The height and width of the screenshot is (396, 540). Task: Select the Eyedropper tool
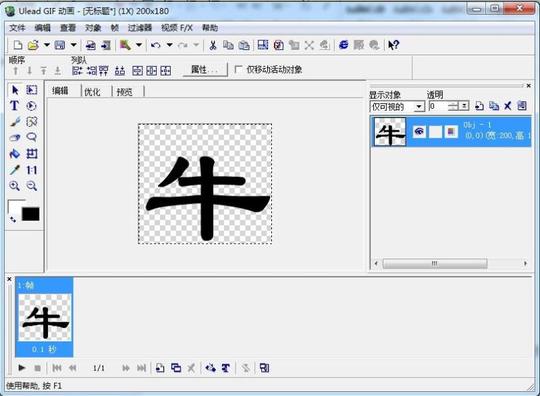click(x=14, y=170)
